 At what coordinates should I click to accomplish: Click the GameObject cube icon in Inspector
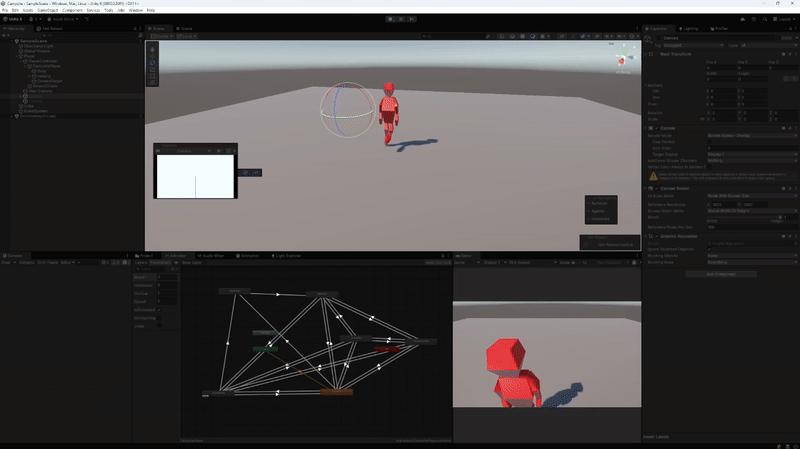coord(648,40)
